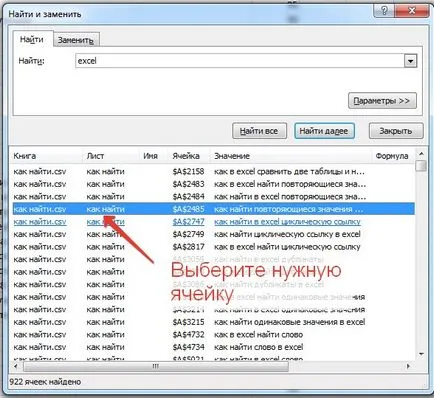
Task: Click the horizontal scrollbar thumb
Action: point(156,366)
